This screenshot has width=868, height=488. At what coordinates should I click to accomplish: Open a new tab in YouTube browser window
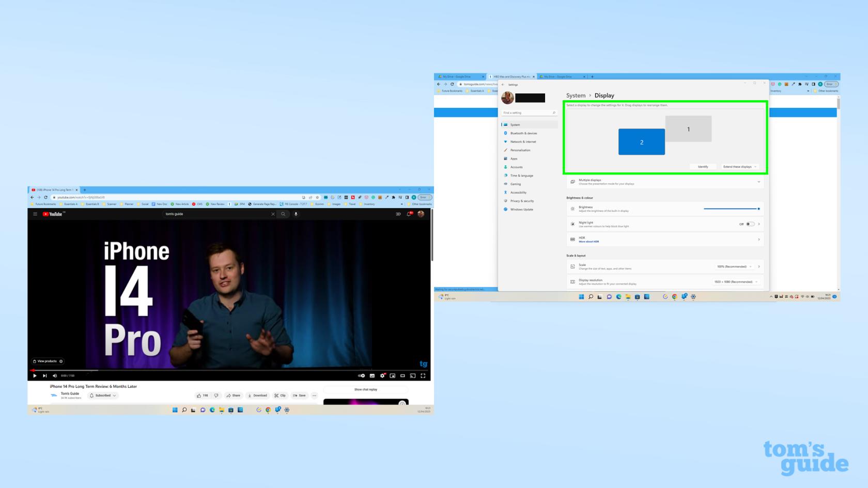pos(85,190)
